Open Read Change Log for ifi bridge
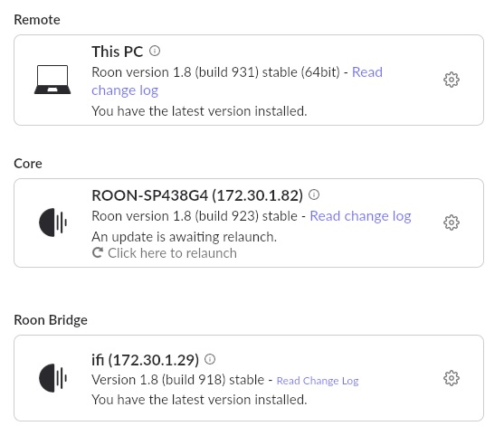This screenshot has height=445, width=504. (318, 381)
